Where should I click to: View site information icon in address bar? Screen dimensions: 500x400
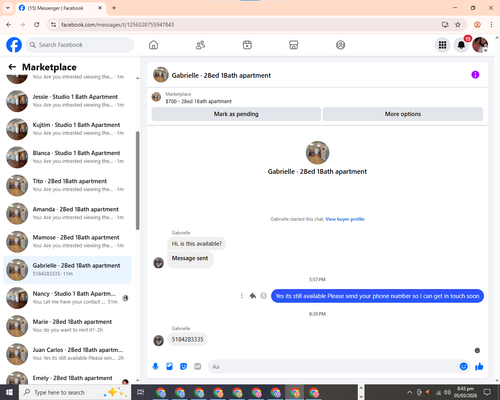click(53, 25)
